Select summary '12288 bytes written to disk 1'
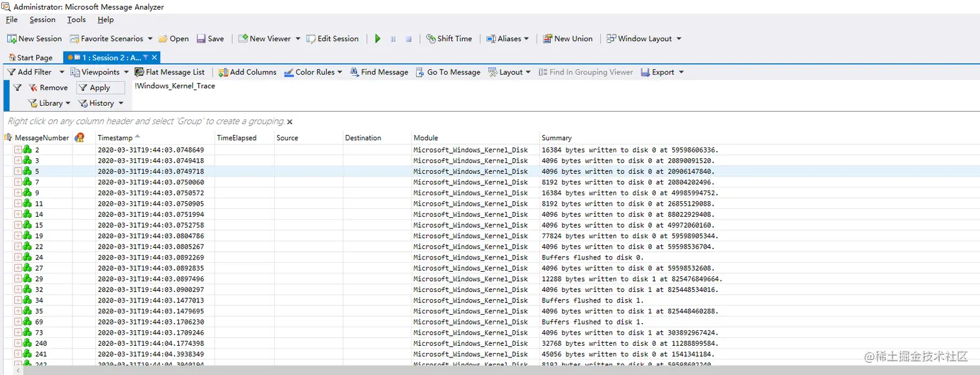The height and width of the screenshot is (375, 980). (632, 279)
